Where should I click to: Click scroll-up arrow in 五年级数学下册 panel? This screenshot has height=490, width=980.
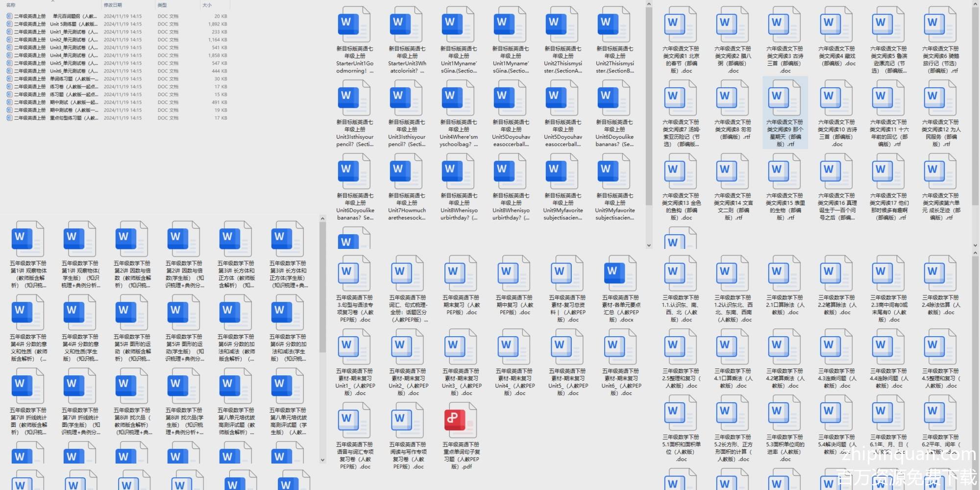pyautogui.click(x=322, y=219)
